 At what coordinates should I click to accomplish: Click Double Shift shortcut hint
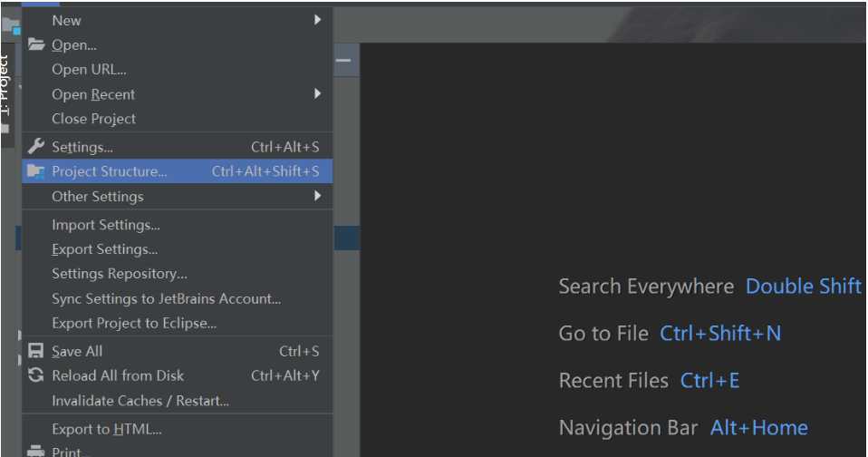click(804, 287)
